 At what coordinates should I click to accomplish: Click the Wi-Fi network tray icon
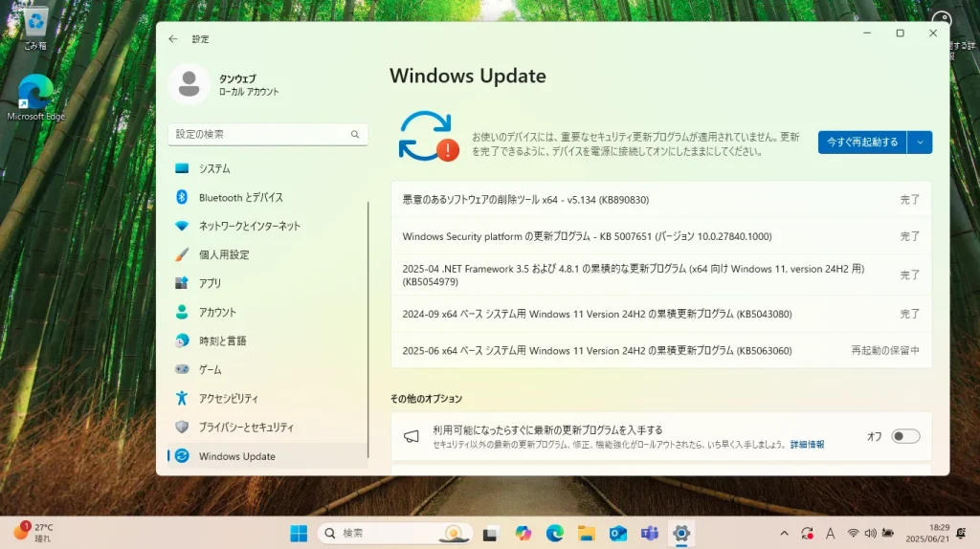point(853,534)
